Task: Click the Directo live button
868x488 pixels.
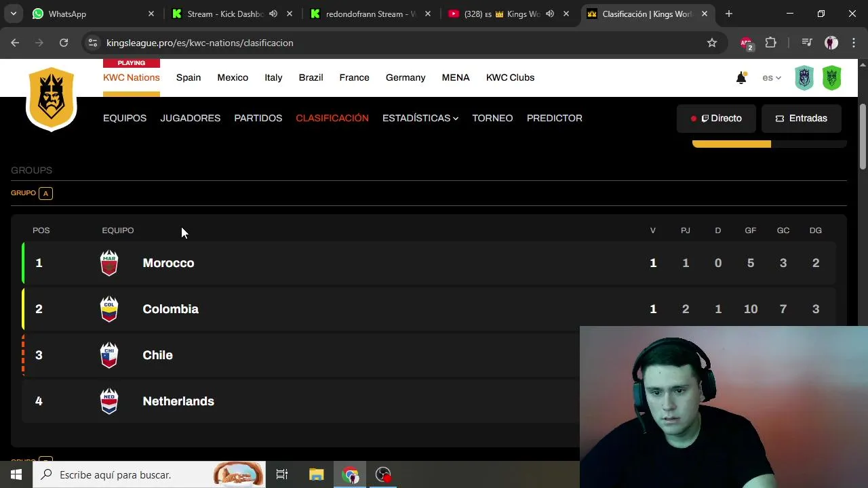Action: 717,119
